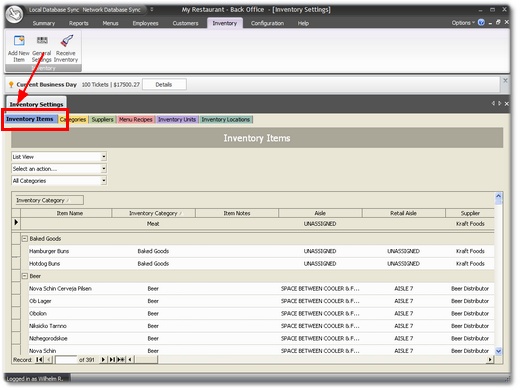Go to next record in navigator
This screenshot has height=390, width=520.
click(x=103, y=360)
